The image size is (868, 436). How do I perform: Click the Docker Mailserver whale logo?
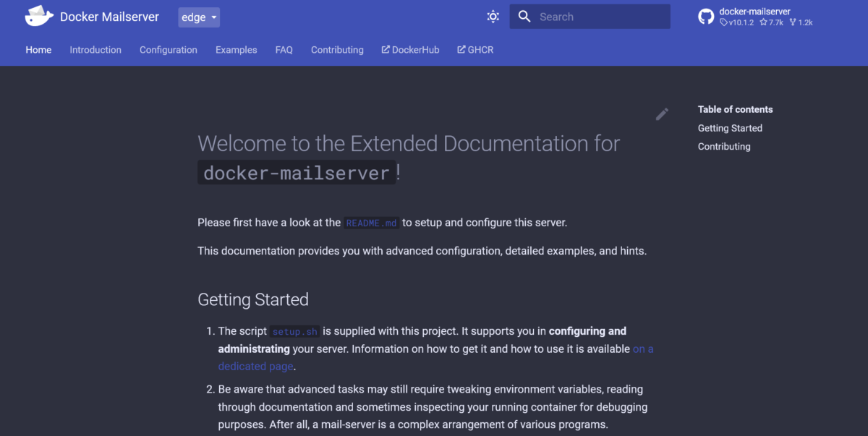pos(39,17)
